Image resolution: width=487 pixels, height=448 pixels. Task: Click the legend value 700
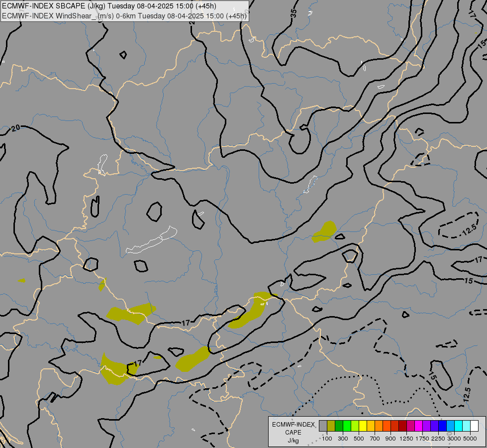point(375,439)
